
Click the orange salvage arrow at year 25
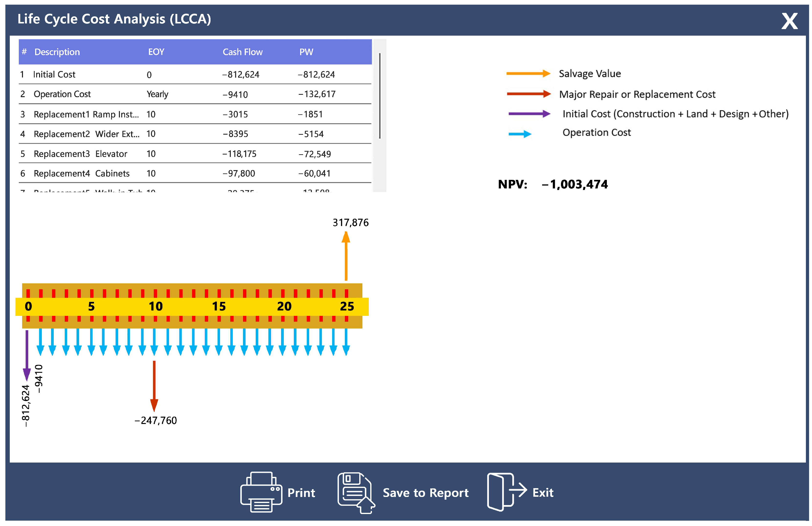click(x=346, y=256)
